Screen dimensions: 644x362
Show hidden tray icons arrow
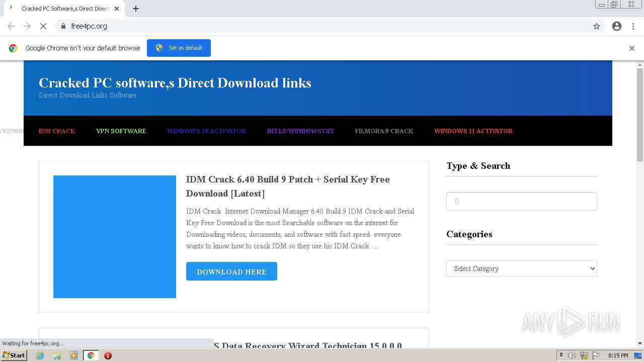click(561, 355)
